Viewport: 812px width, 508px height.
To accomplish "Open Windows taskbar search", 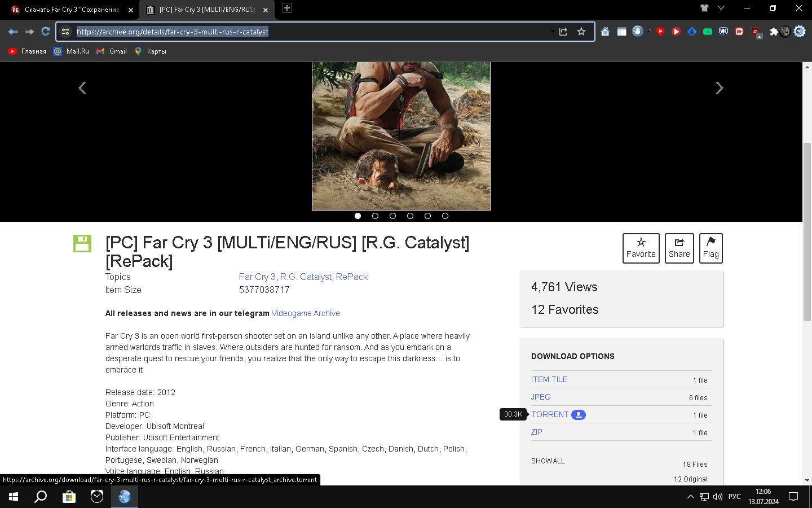I will pos(41,497).
